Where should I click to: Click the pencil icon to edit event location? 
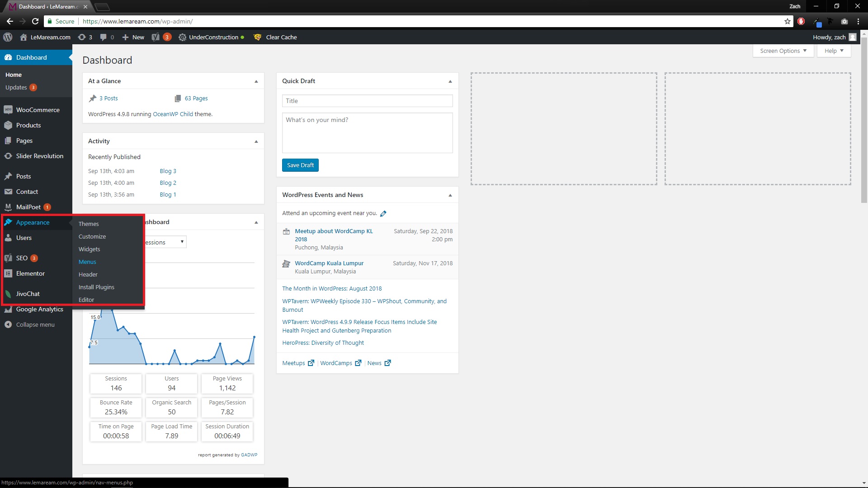[x=383, y=213]
